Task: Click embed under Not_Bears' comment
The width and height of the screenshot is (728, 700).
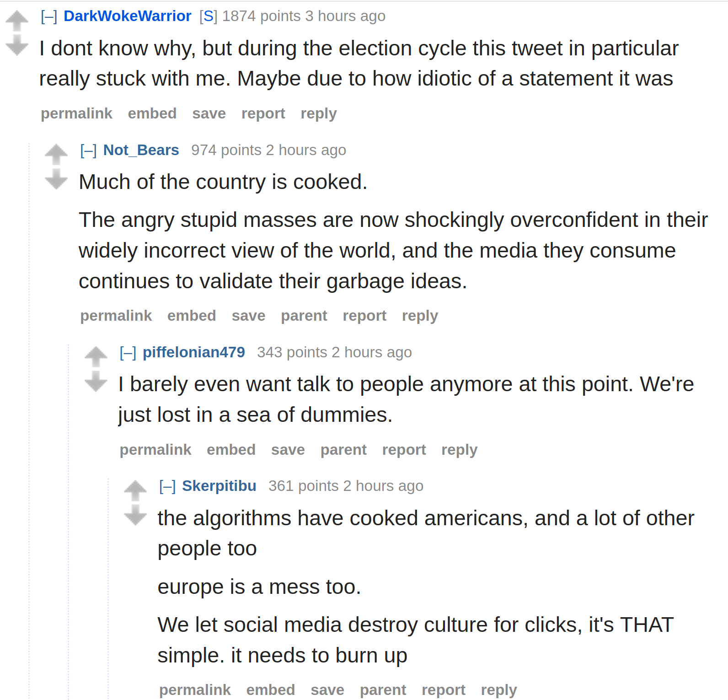Action: 191,316
